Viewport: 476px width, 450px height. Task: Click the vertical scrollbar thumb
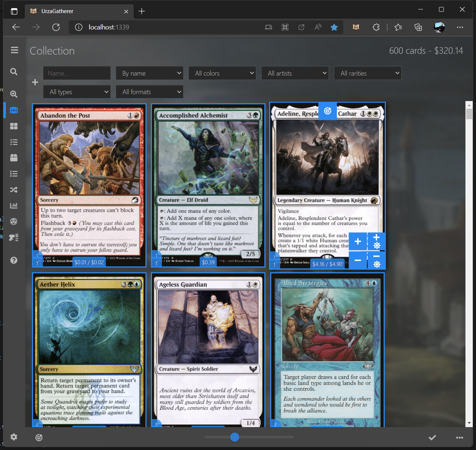[x=469, y=114]
